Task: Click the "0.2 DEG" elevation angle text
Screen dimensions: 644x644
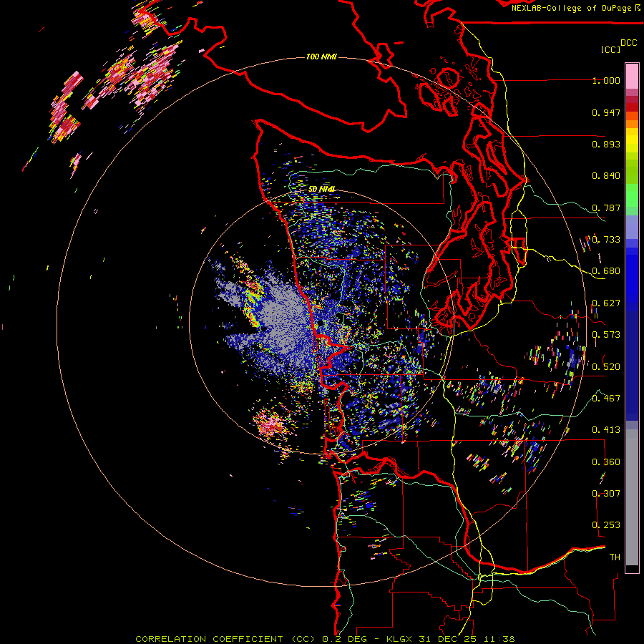Action: pyautogui.click(x=346, y=639)
